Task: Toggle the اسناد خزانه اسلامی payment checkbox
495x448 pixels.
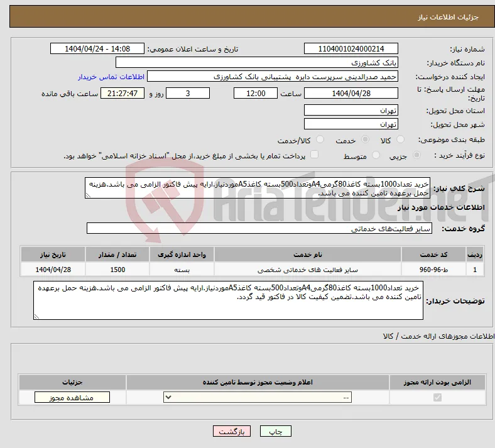Action: click(x=314, y=155)
